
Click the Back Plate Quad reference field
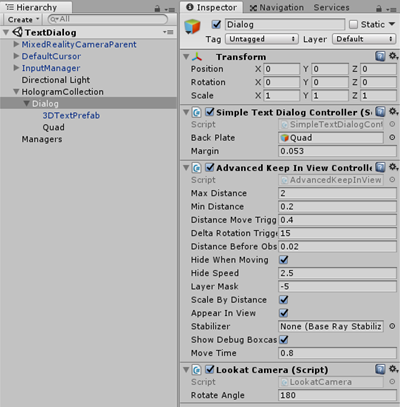point(331,138)
